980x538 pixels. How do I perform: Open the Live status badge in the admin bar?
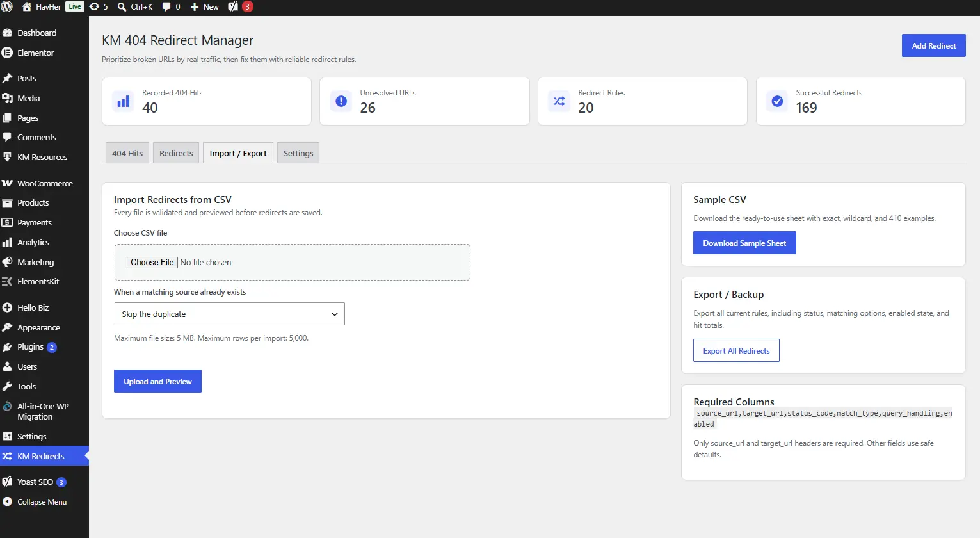tap(75, 6)
